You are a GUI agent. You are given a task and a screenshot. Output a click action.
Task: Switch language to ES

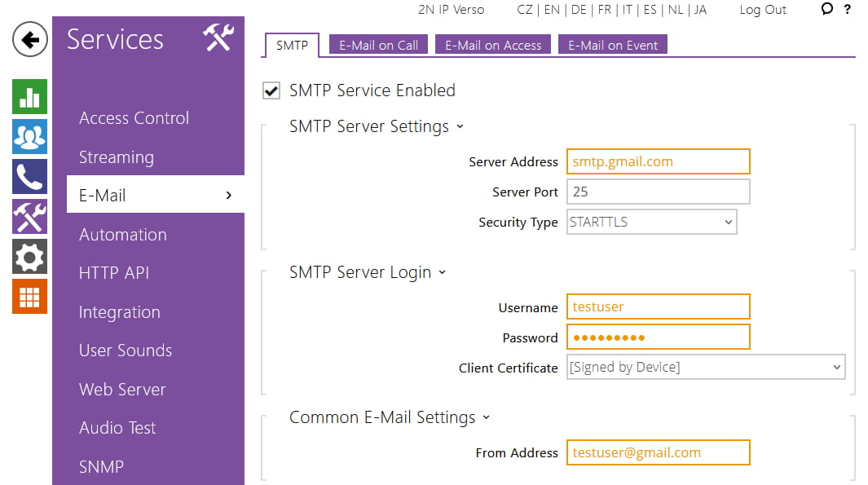point(650,10)
